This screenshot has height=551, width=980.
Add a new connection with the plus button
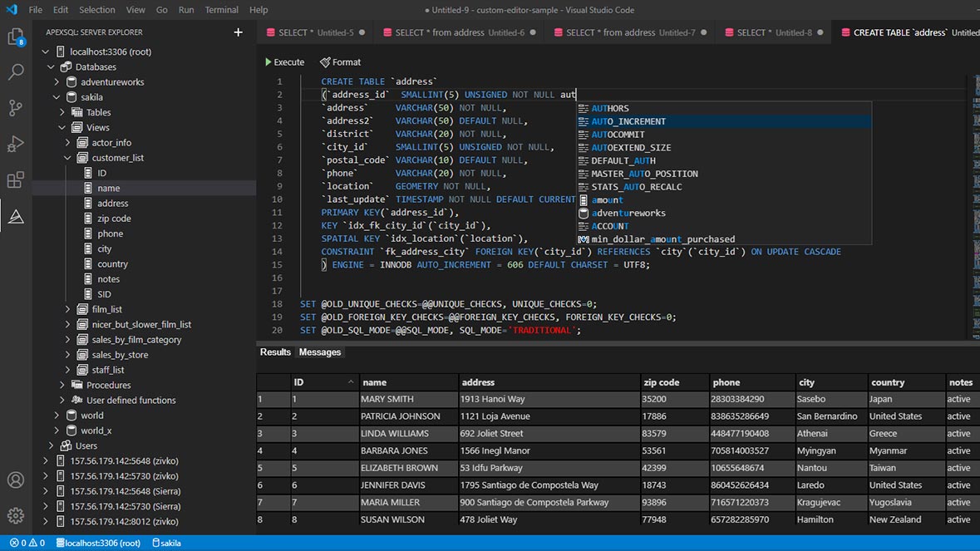238,32
